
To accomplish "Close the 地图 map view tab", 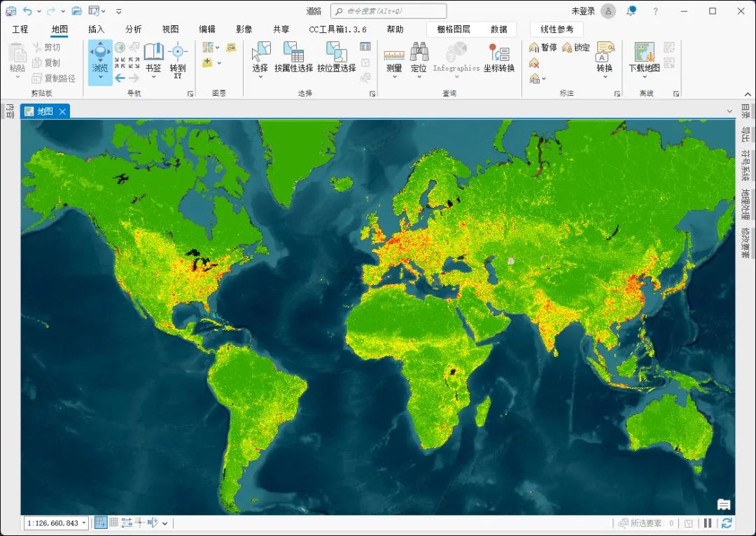I will [62, 111].
